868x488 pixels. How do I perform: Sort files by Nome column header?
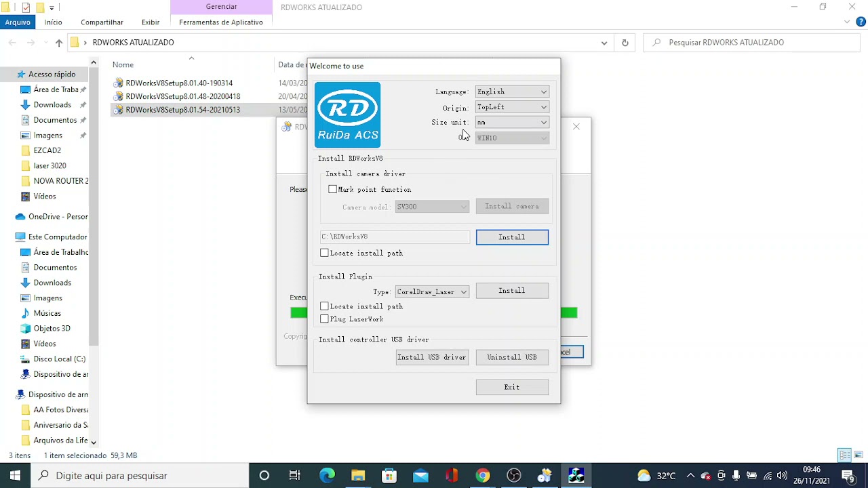[123, 64]
